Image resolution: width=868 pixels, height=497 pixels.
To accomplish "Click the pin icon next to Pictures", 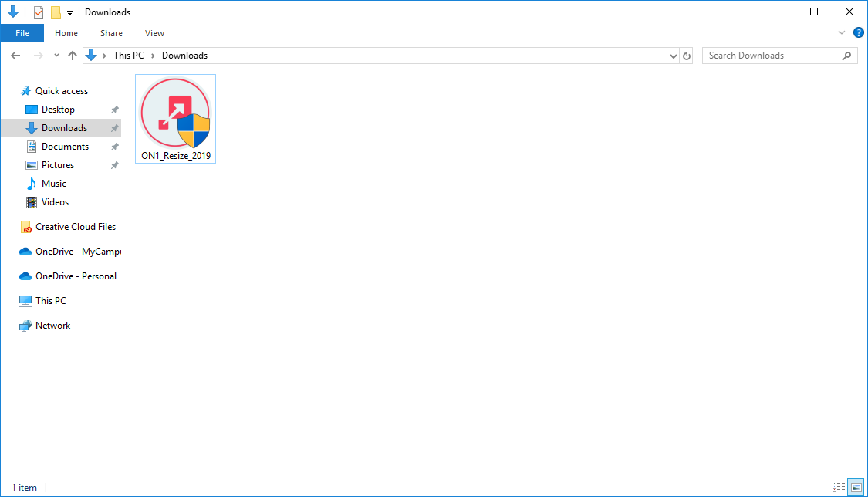I will click(115, 165).
